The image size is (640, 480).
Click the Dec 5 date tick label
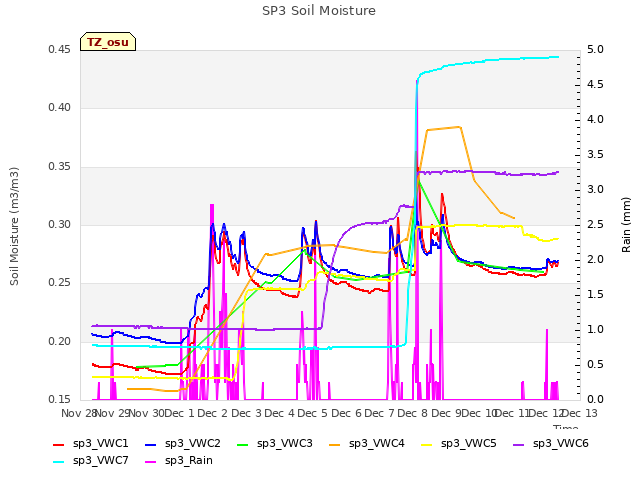tap(313, 414)
